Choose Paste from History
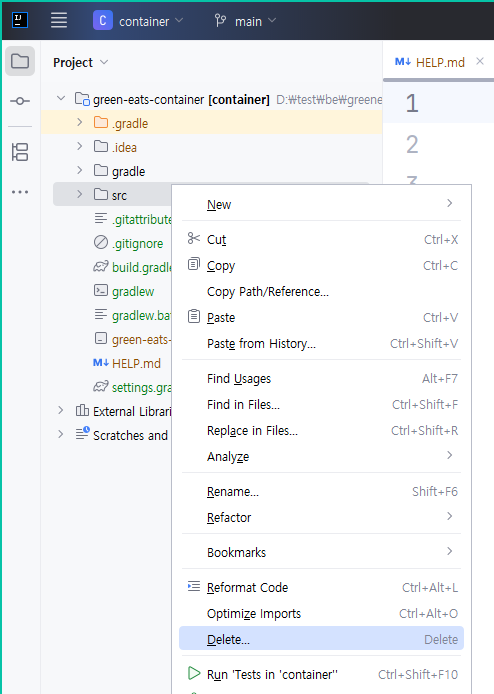The image size is (494, 694). tap(321, 343)
